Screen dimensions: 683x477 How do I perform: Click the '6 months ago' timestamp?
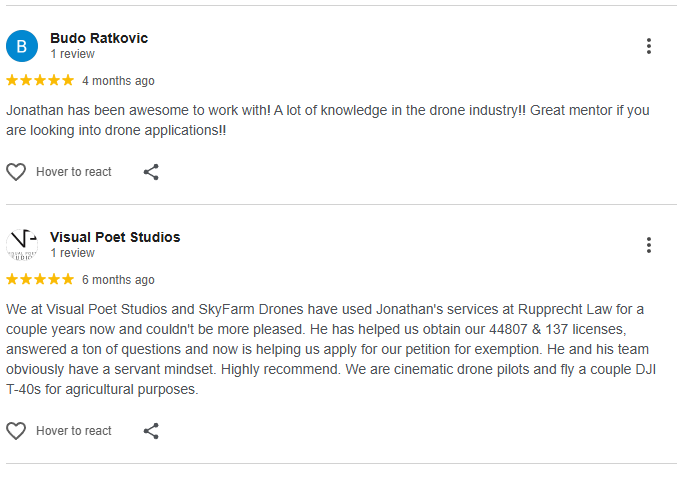click(118, 280)
